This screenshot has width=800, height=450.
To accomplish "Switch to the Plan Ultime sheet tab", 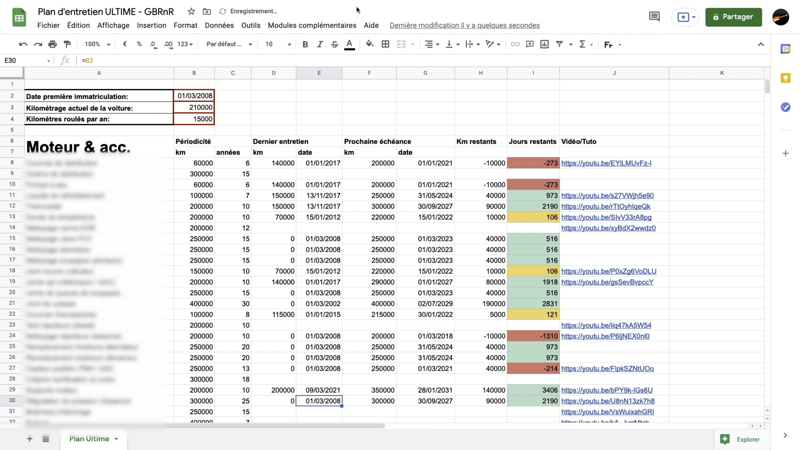I will [89, 439].
